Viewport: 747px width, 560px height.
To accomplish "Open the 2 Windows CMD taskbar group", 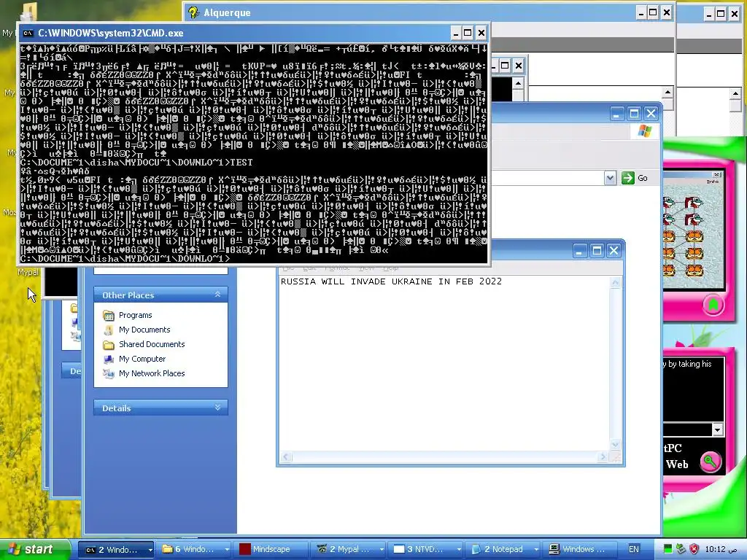I will 116,549.
